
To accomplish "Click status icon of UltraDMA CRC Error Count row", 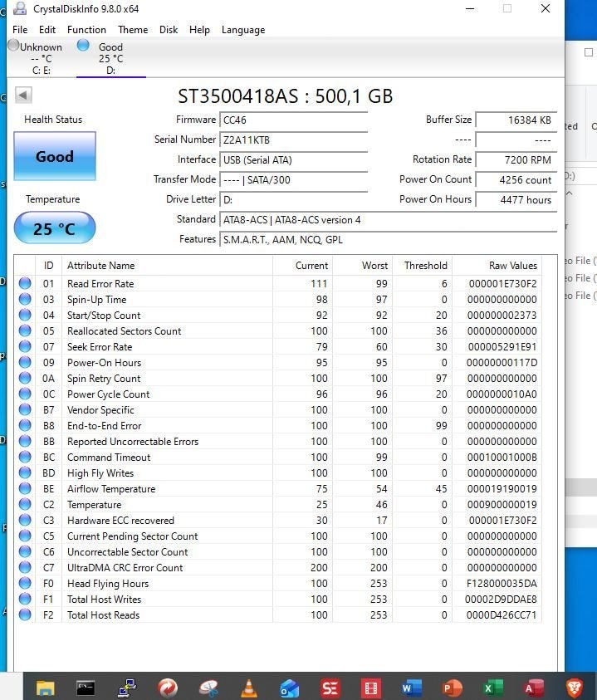I will tap(25, 567).
